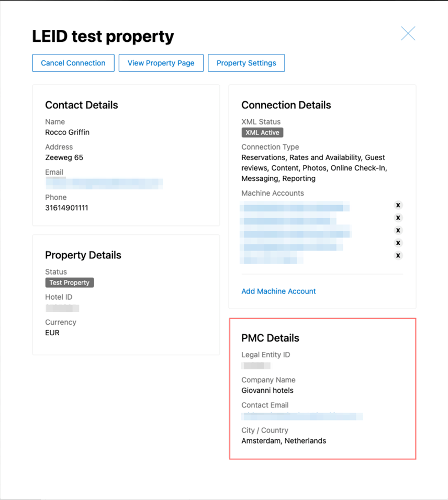The width and height of the screenshot is (448, 500).
Task: Click the contact name Rocco Griffin
Action: pyautogui.click(x=68, y=132)
